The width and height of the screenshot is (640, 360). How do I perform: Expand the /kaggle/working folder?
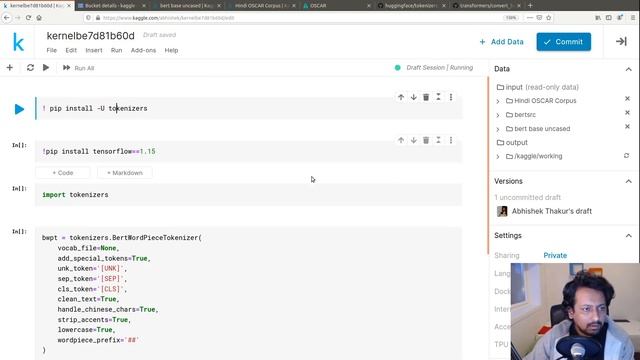(498, 157)
